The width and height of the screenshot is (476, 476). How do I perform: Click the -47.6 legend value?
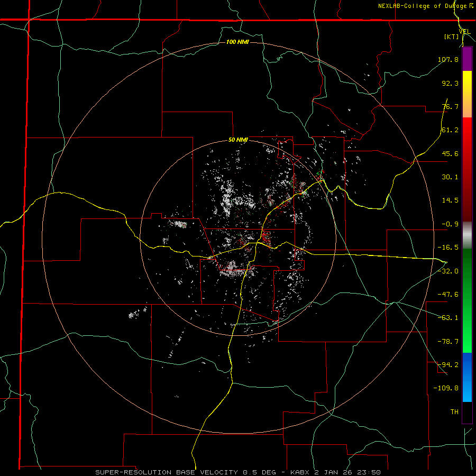[x=448, y=295]
